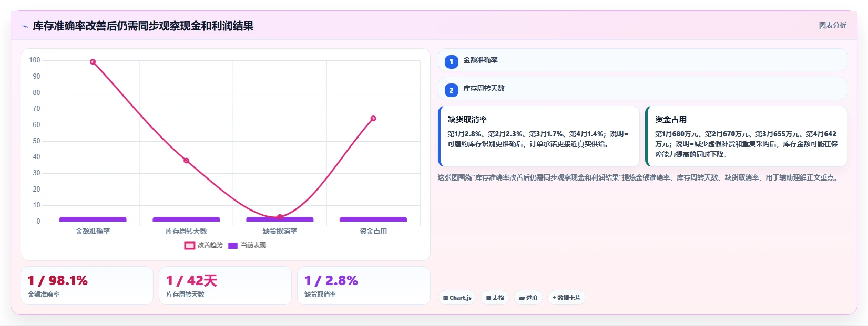
Task: Click the purple bar for 资金占用
Action: (373, 219)
